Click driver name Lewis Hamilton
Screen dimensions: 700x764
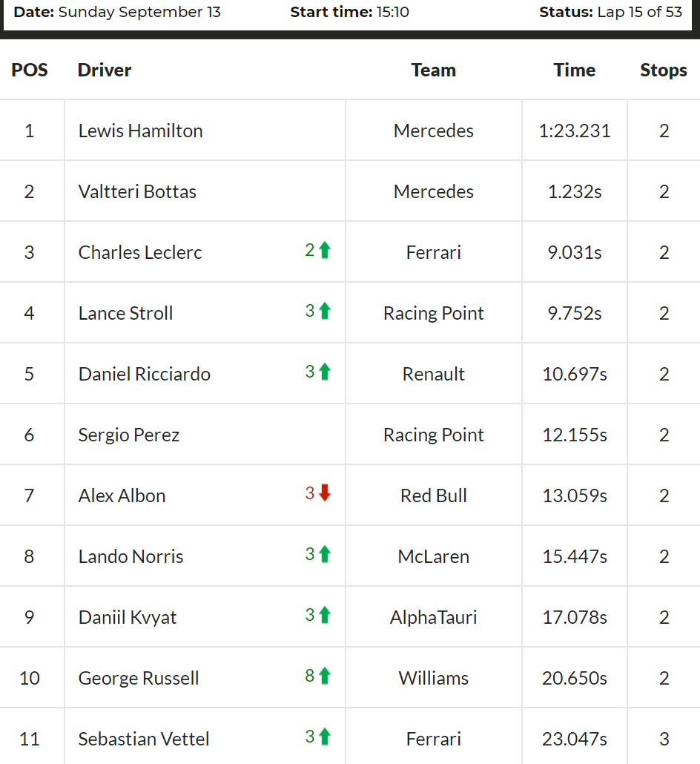tap(140, 131)
